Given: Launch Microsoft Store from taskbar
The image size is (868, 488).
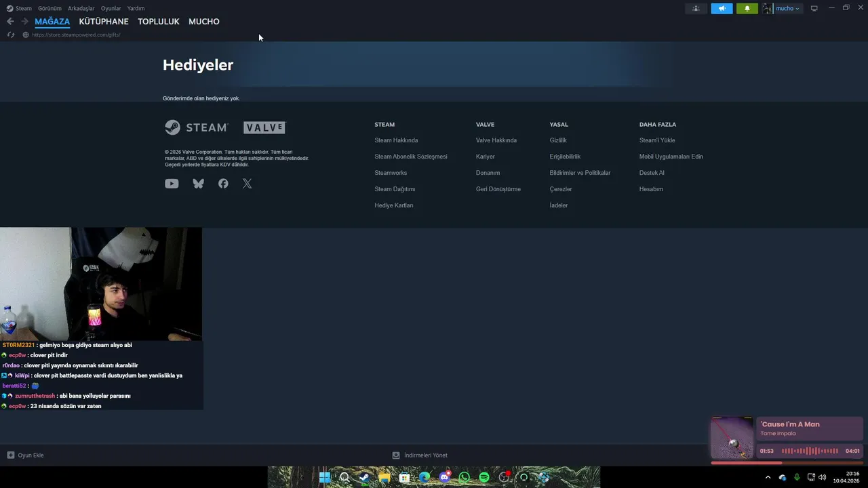Looking at the screenshot, I should coord(404,477).
